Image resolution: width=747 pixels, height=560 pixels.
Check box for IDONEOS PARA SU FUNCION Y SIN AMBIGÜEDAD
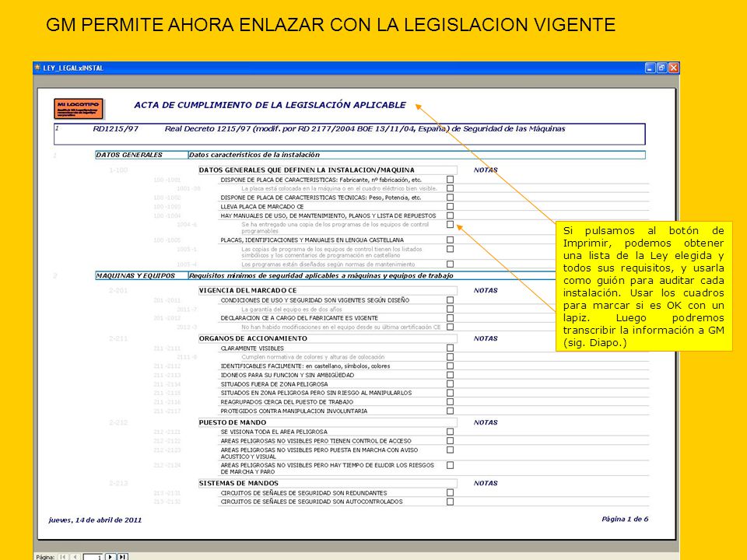pos(451,375)
